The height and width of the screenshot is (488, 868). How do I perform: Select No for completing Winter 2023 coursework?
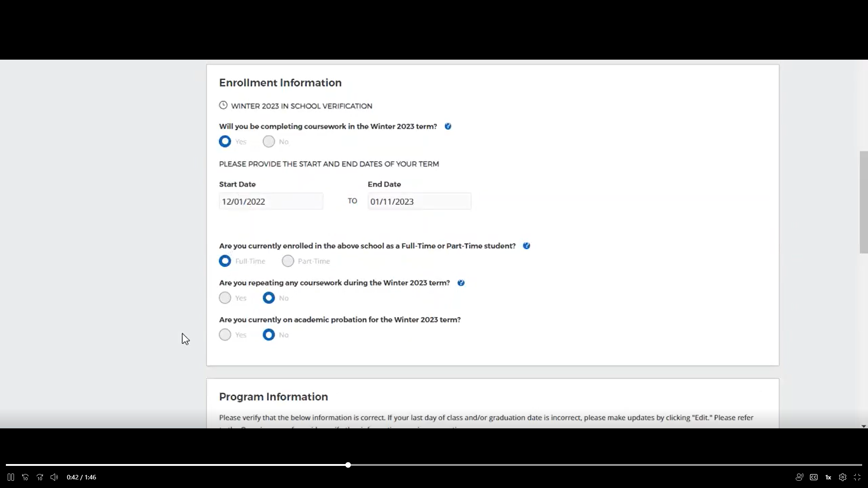pos(269,142)
